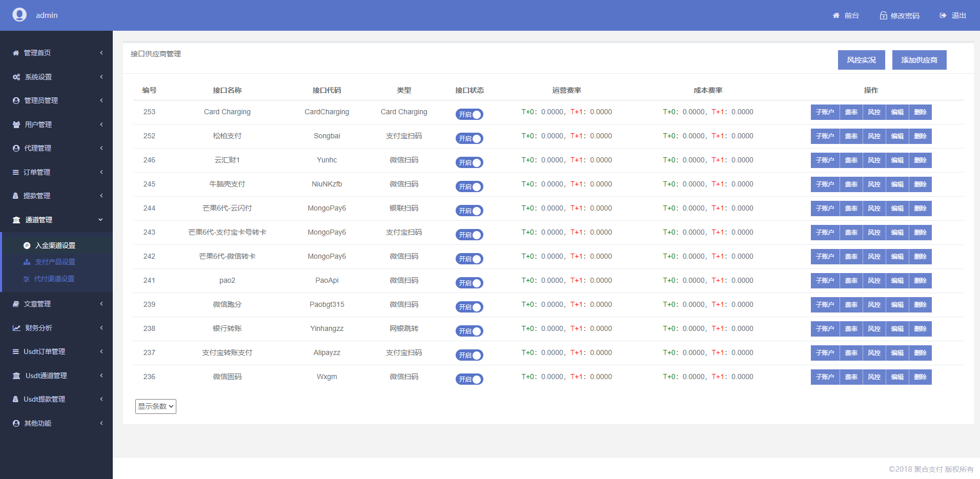Click the 管理首页 home icon in sidebar

pos(16,53)
